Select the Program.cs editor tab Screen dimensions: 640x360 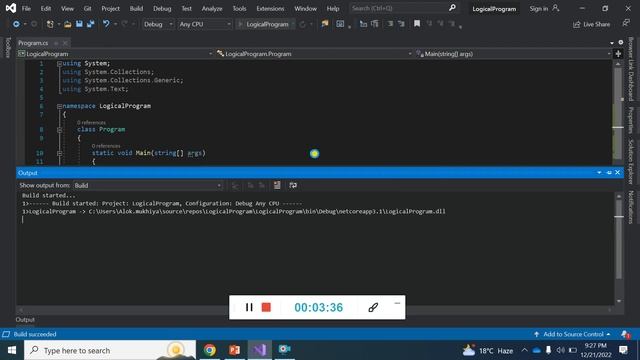[33, 43]
